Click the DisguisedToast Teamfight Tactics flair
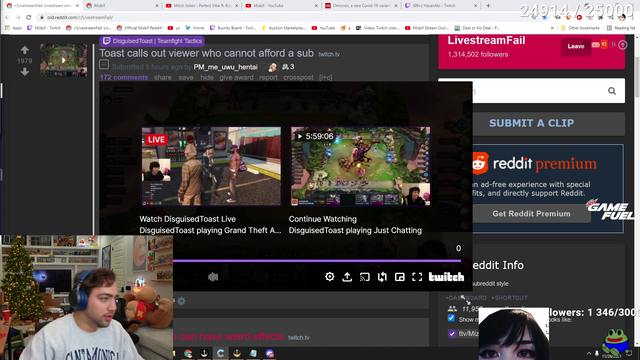The height and width of the screenshot is (360, 640). (152, 41)
